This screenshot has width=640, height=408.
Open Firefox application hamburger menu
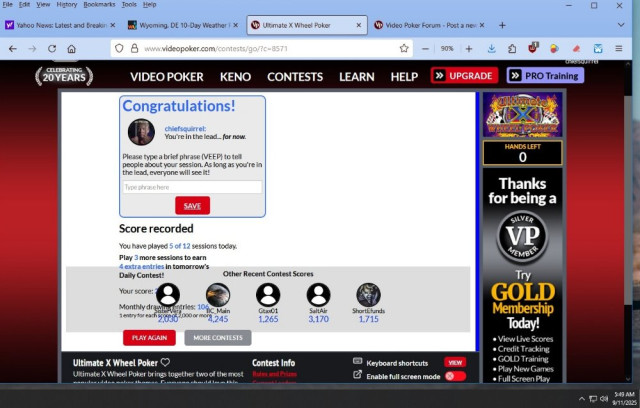pos(619,49)
